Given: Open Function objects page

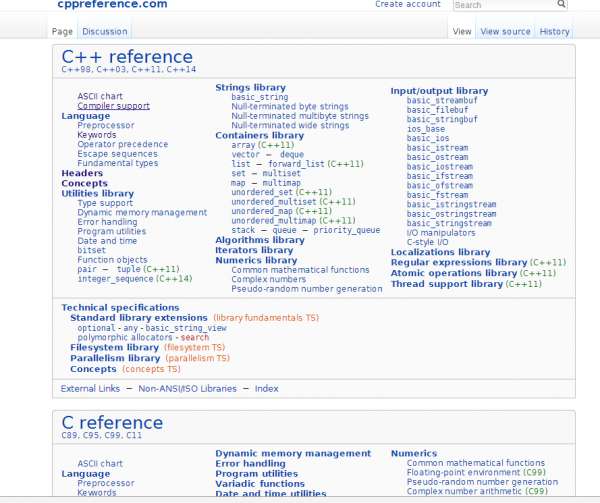Looking at the screenshot, I should (112, 260).
